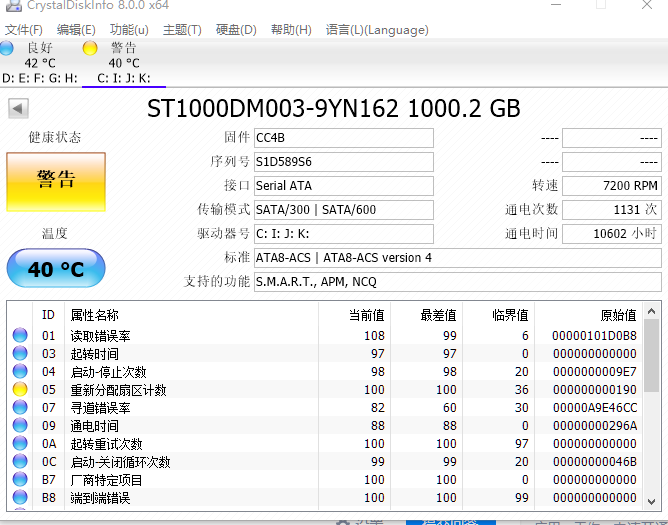Viewport: 668px width, 525px height.
Task: Click the firmware field CC4B
Action: coord(344,138)
